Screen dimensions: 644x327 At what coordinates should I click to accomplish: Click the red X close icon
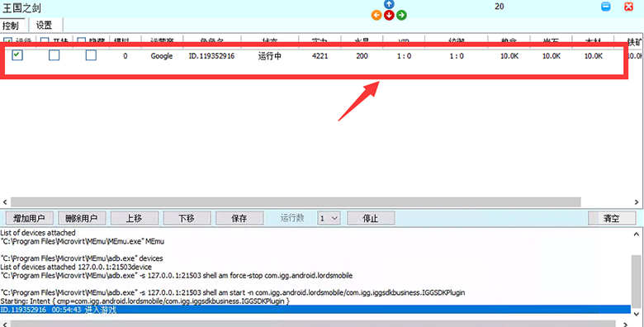click(x=628, y=7)
